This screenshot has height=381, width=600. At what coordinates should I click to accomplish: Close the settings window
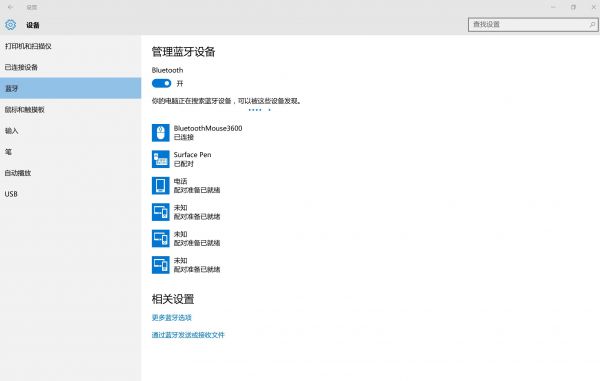[x=593, y=7]
